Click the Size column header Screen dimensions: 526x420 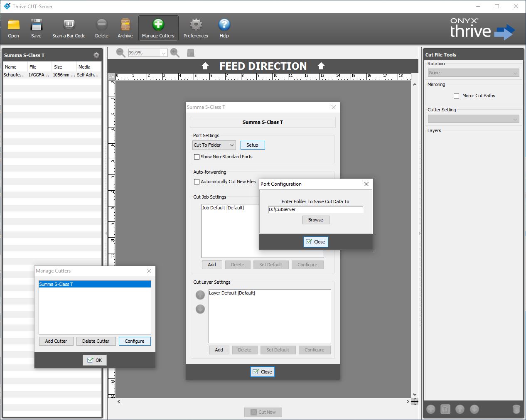coord(64,67)
